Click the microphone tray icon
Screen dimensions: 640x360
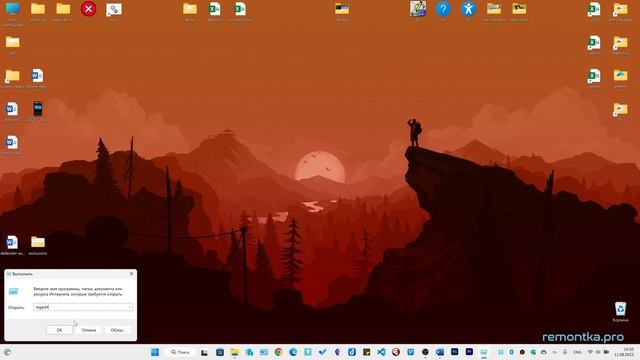click(565, 352)
